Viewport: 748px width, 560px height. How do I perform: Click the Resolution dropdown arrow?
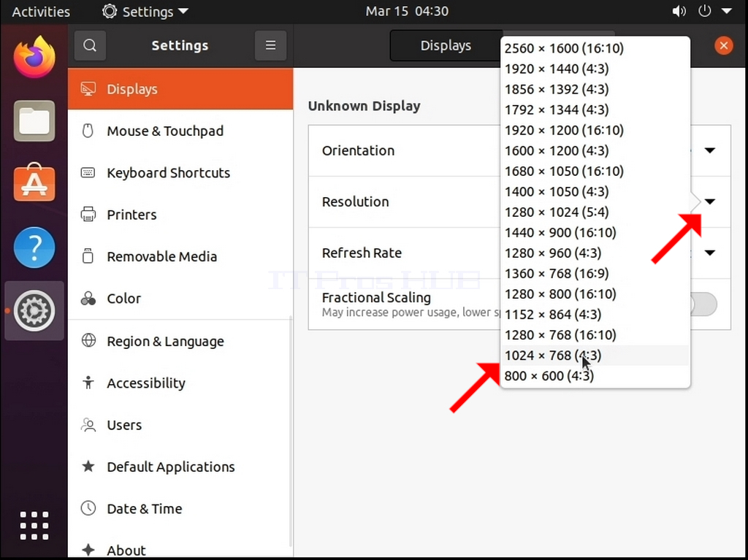click(710, 202)
